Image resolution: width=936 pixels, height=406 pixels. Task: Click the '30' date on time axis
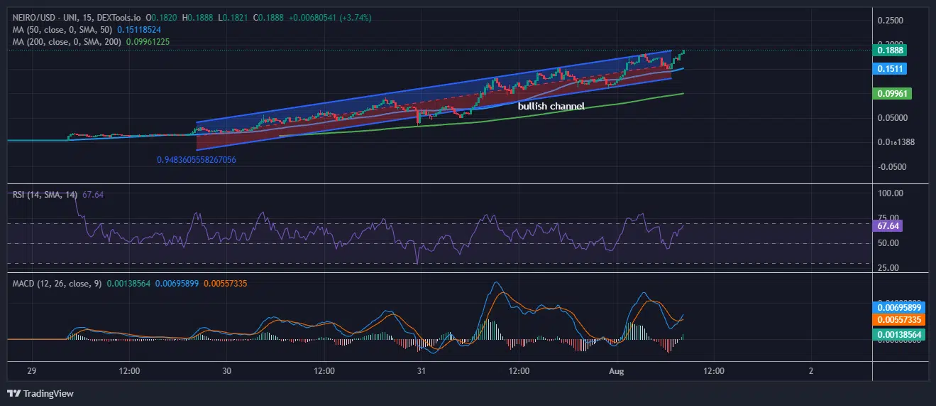pyautogui.click(x=227, y=371)
